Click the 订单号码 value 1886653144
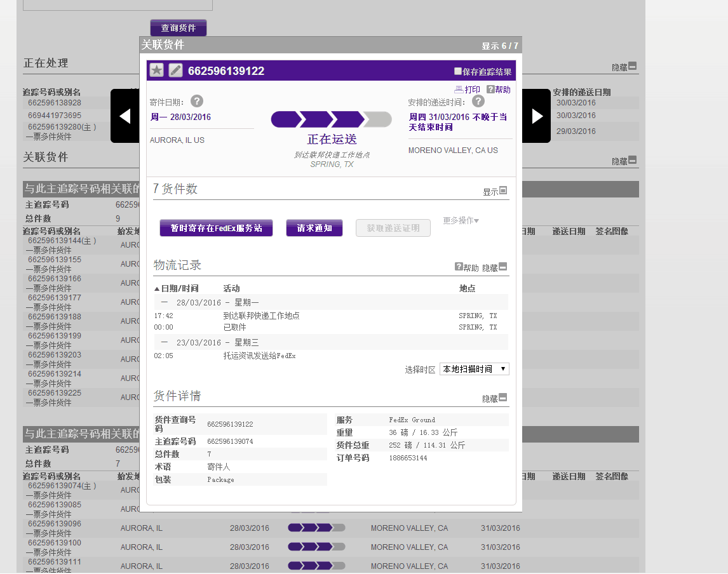728x574 pixels. click(408, 458)
